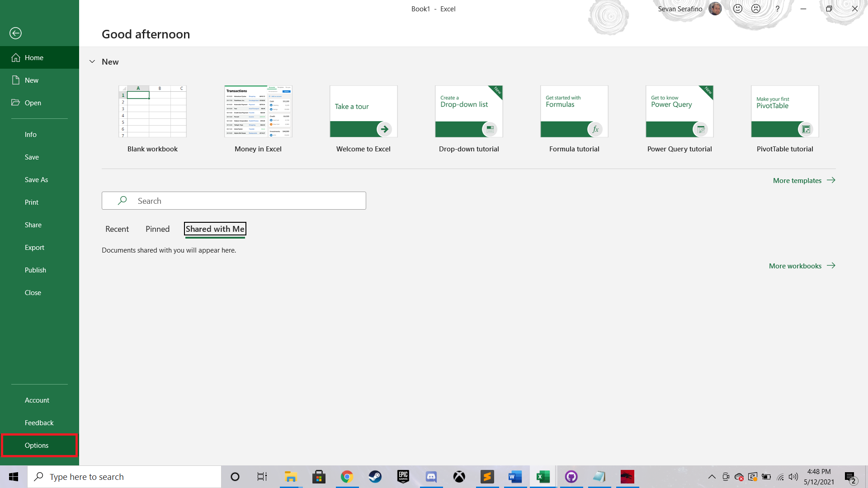
Task: Open Cortana circle icon
Action: click(235, 477)
